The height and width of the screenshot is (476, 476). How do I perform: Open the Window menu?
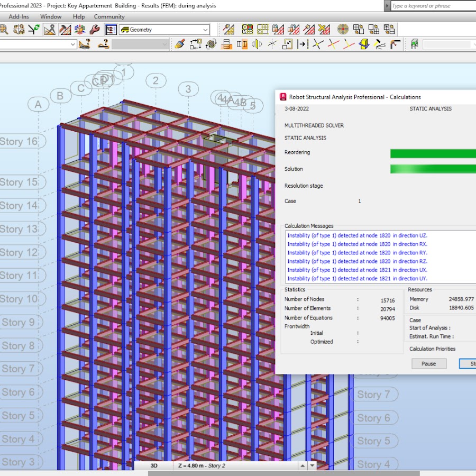click(51, 17)
